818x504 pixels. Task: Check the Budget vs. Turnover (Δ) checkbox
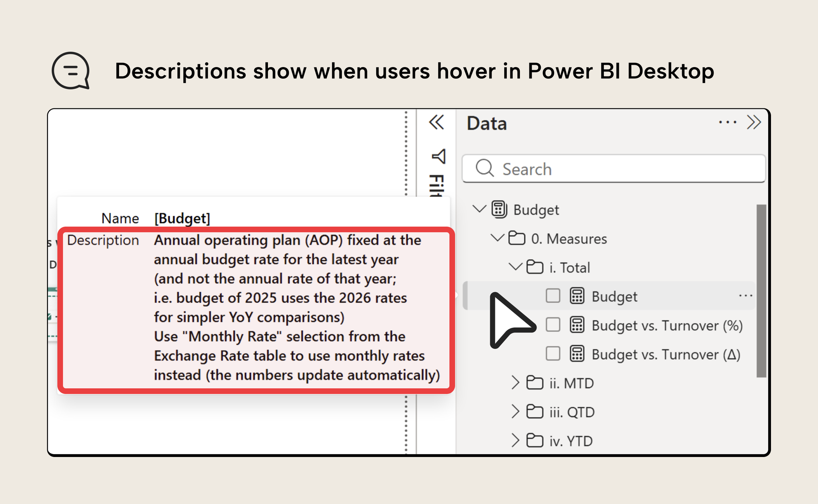(x=553, y=353)
